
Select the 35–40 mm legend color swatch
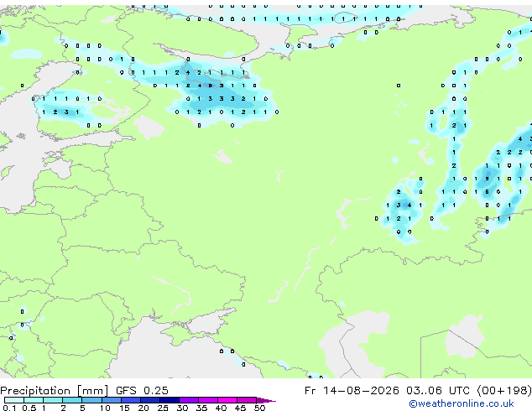pyautogui.click(x=208, y=400)
